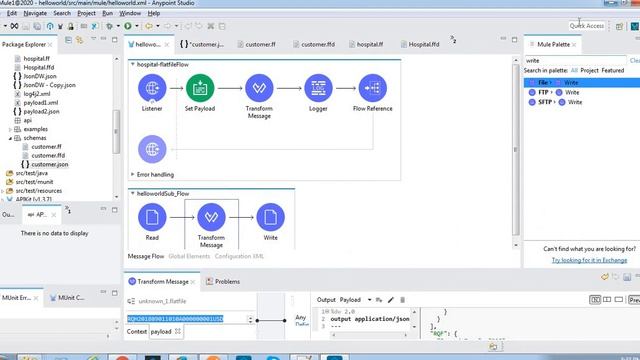Open the Output Payload dropdown
640x360 pixels.
369,300
